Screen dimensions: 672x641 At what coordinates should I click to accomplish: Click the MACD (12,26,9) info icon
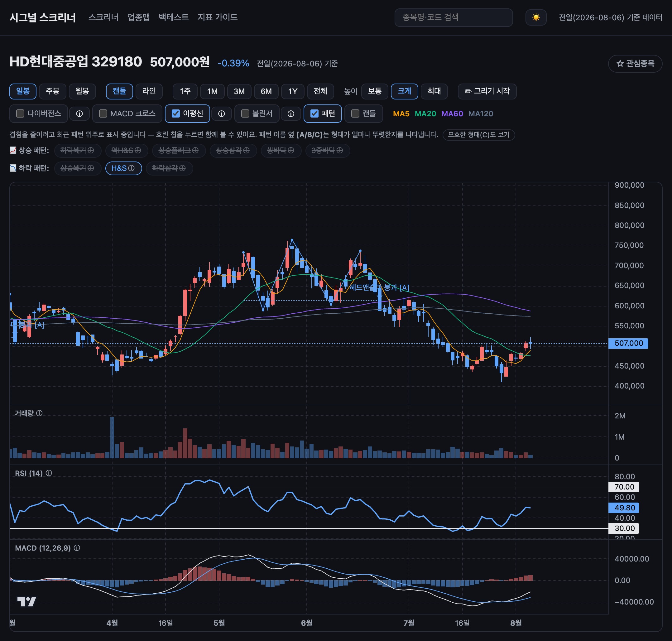(77, 548)
